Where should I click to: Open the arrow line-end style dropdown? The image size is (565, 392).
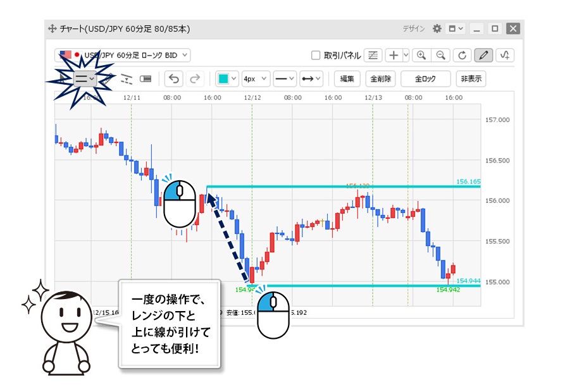click(x=310, y=79)
